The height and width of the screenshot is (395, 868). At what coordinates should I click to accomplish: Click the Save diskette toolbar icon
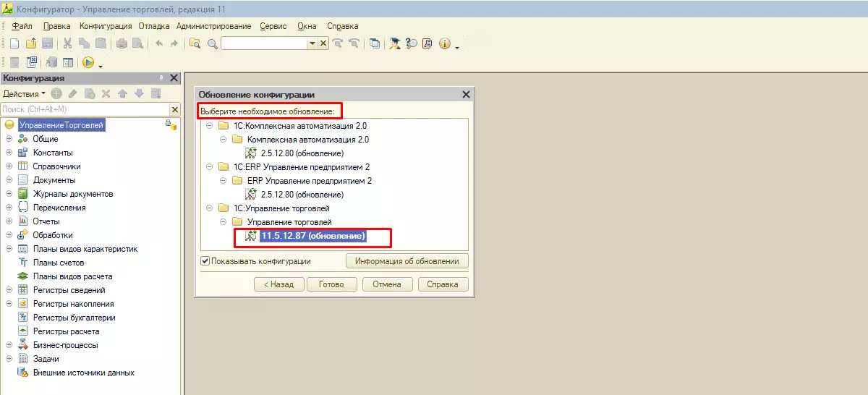(x=47, y=43)
